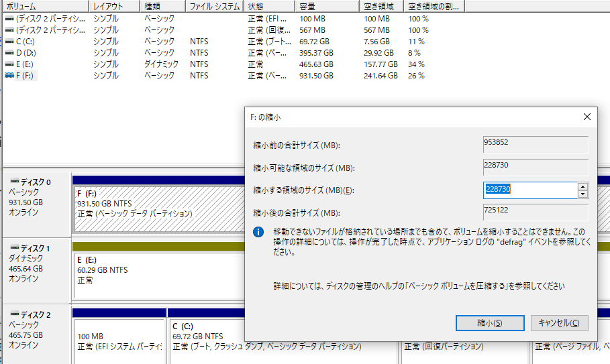Click the ディスク 1 disk icon
Viewport: 610px width, 364px height.
point(15,247)
